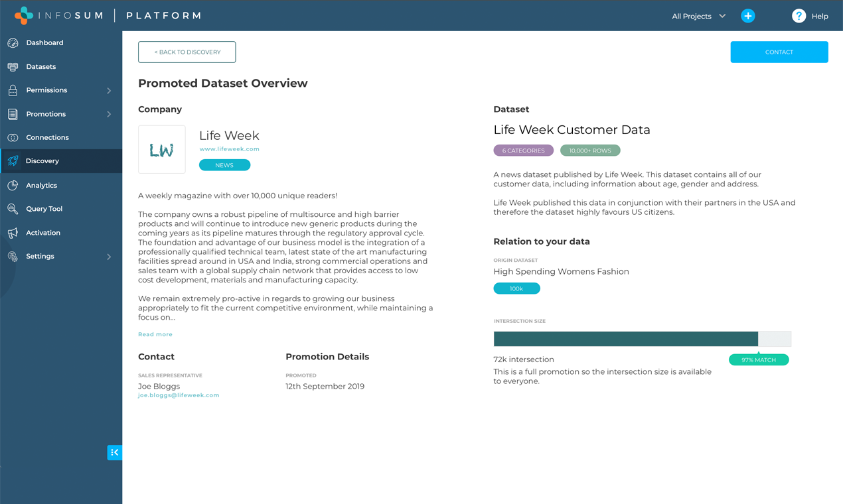Collapse the sidebar with arrow button
The height and width of the screenshot is (504, 843).
[115, 452]
